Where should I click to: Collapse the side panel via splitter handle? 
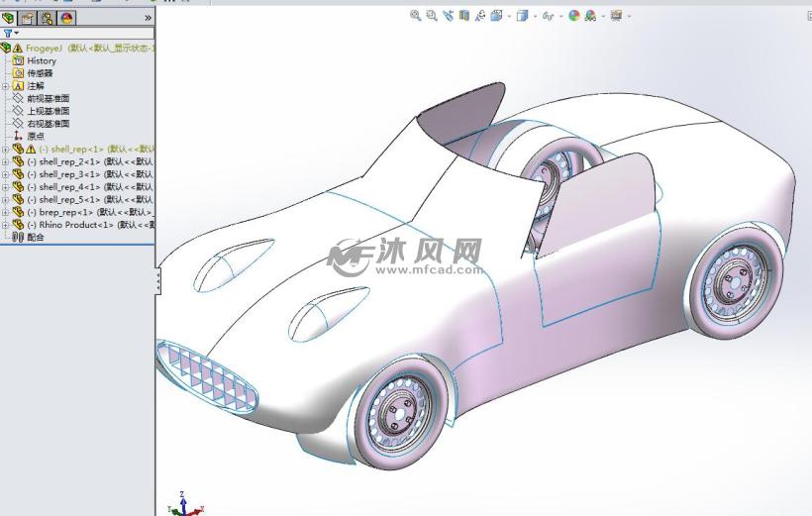[x=158, y=281]
